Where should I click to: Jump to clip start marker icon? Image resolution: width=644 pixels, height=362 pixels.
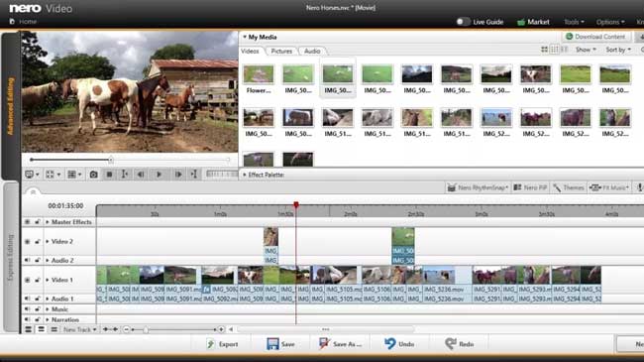(125, 175)
